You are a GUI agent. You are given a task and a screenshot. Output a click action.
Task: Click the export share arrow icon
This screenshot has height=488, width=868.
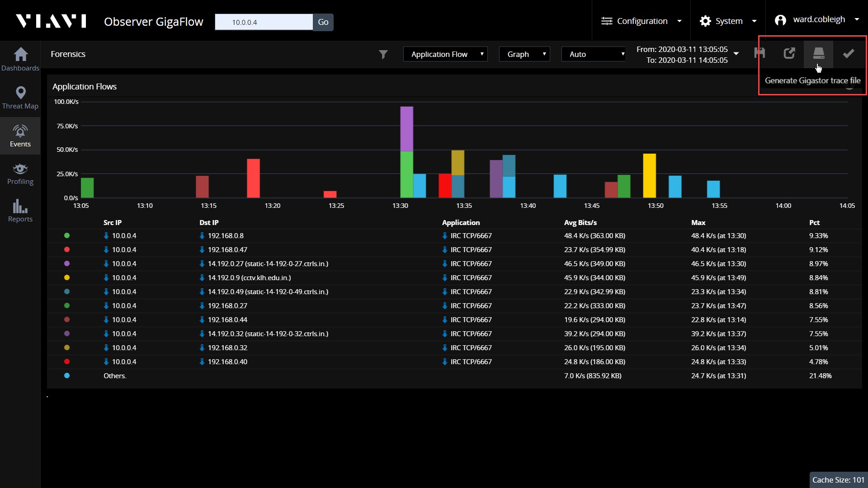[789, 54]
